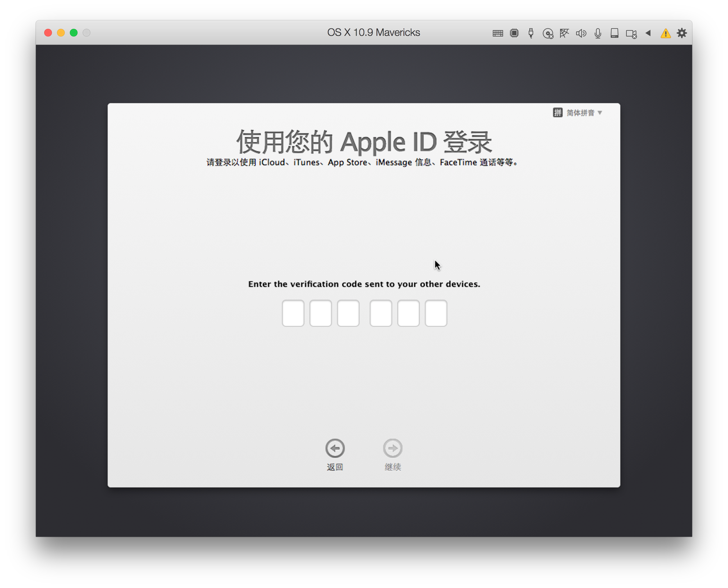728x588 pixels.
Task: Toggle the speaker sound icon
Action: click(581, 33)
